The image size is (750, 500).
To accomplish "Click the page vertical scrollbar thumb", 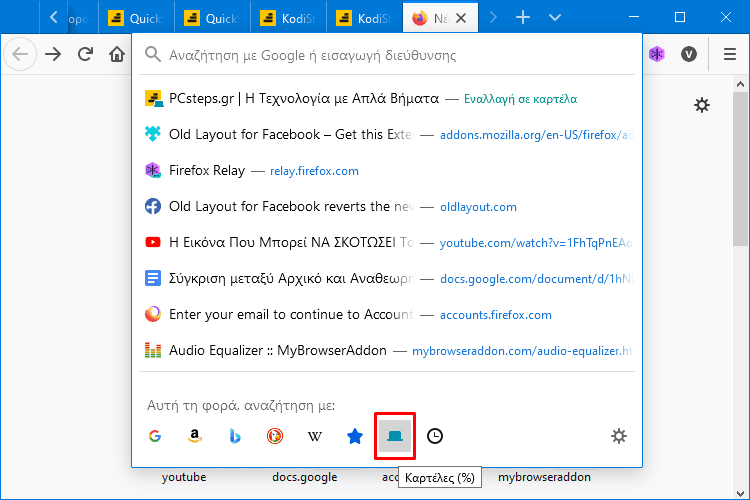I will click(740, 169).
